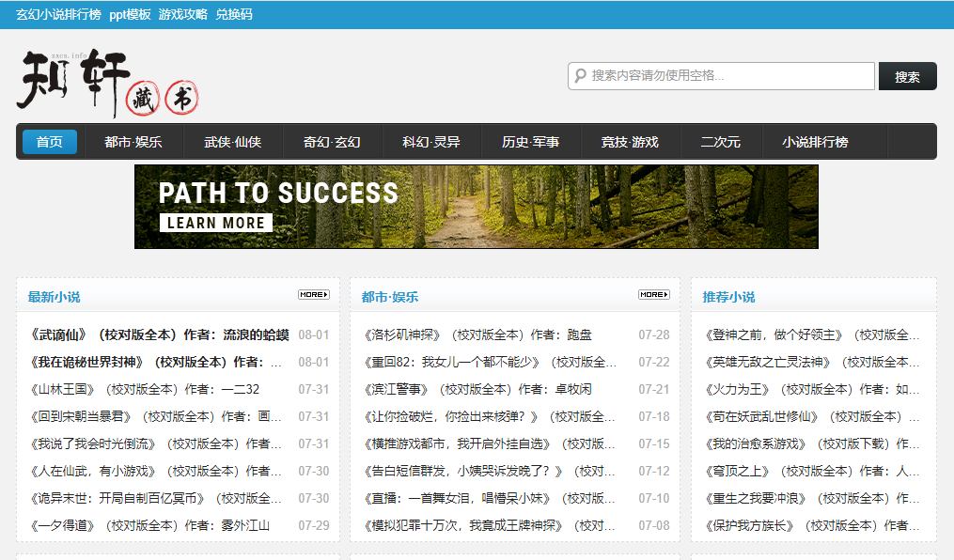Click the 兑换码 link at top
954x560 pixels.
234,14
